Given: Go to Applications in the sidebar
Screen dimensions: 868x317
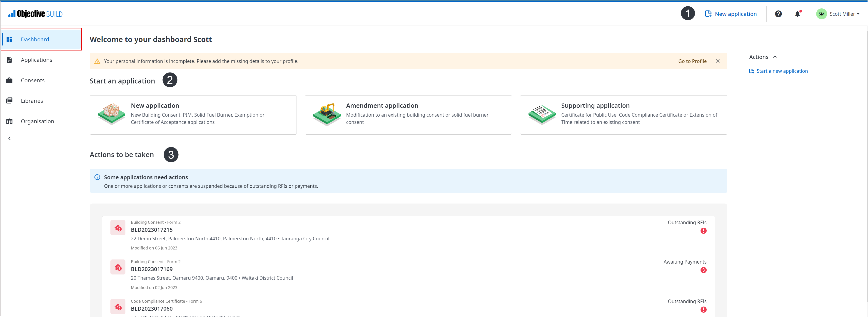Looking at the screenshot, I should click(x=41, y=60).
